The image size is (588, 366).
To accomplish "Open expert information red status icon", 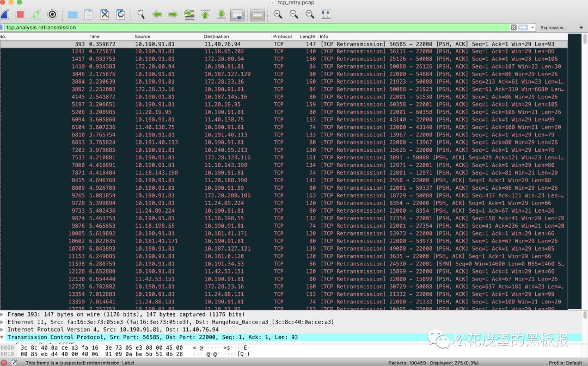I will click(3, 362).
